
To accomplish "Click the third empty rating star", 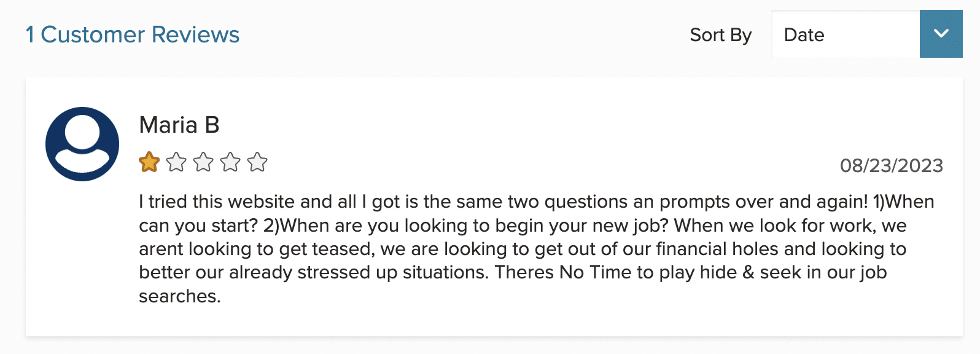I will [x=203, y=162].
